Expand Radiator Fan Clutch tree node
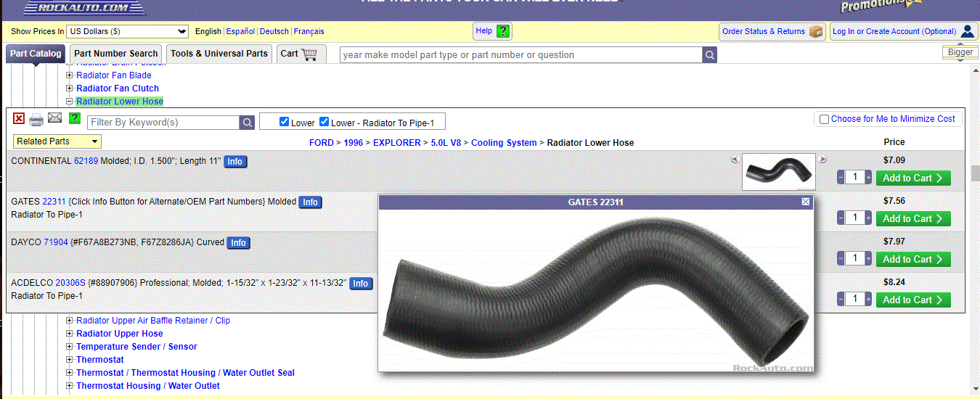Image resolution: width=980 pixels, height=399 pixels. pyautogui.click(x=70, y=89)
